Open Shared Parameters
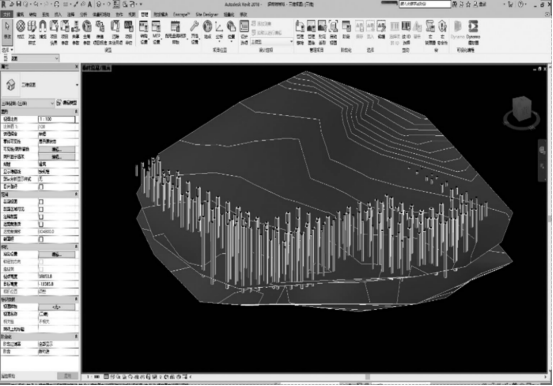 click(75, 31)
